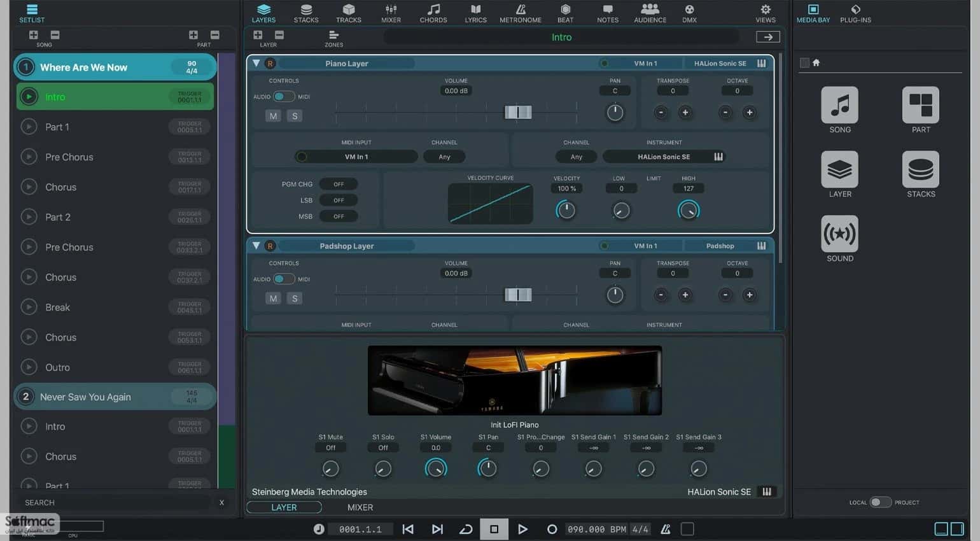Open the Tracks view
The height and width of the screenshot is (541, 980).
pyautogui.click(x=349, y=13)
